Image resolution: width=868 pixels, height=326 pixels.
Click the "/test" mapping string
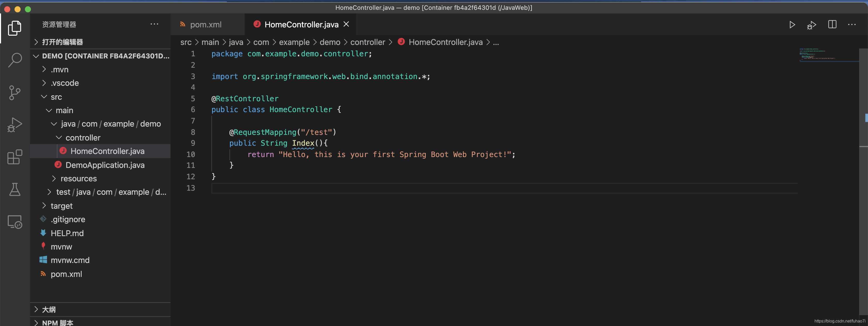[x=316, y=132]
